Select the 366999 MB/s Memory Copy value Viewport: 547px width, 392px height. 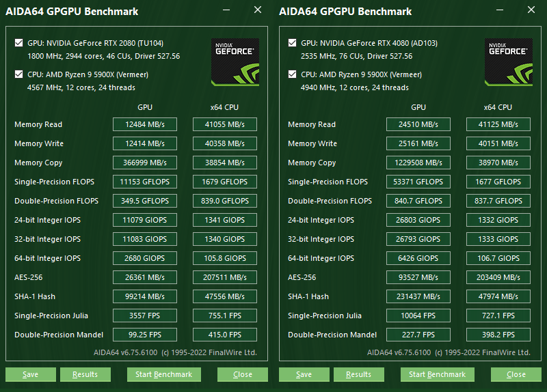tap(145, 163)
